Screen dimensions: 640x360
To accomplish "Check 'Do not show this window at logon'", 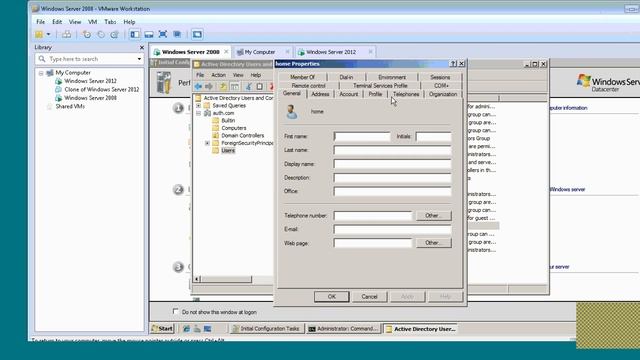I will [176, 312].
